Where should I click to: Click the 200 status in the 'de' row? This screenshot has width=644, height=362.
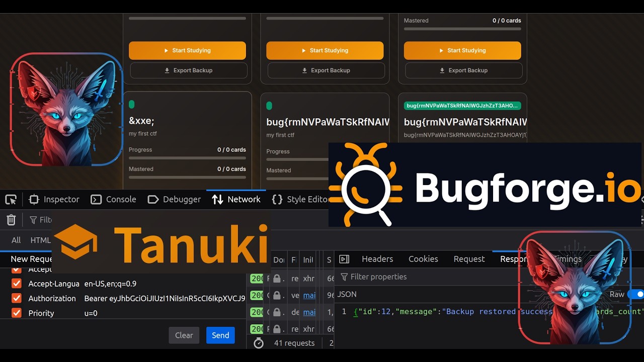[x=257, y=312]
